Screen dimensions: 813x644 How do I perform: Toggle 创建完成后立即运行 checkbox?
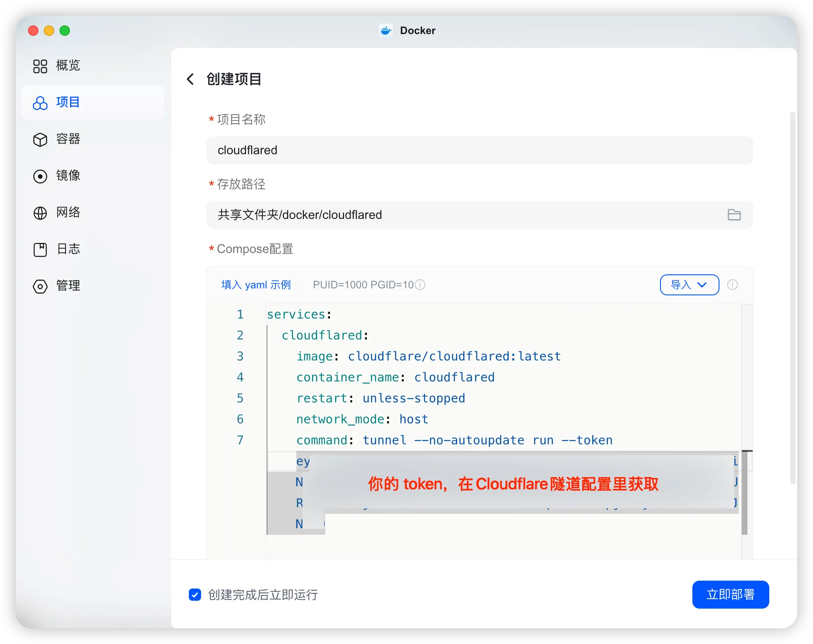click(195, 594)
